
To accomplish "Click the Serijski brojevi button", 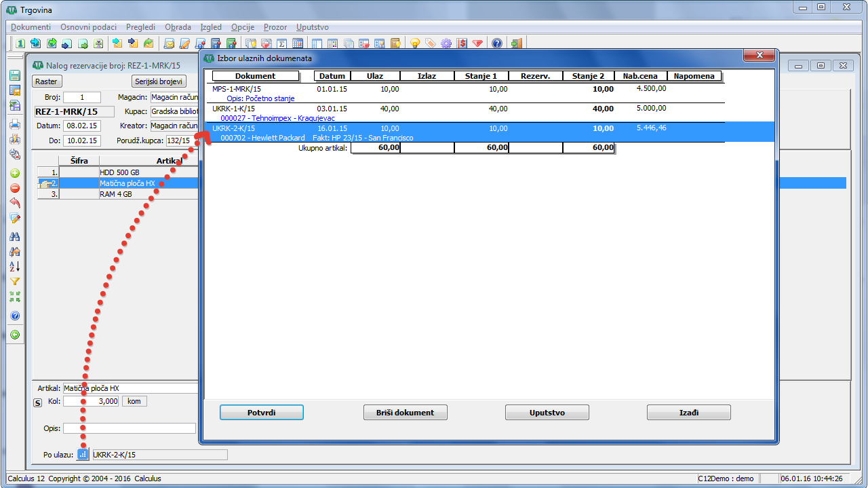I will pyautogui.click(x=159, y=81).
